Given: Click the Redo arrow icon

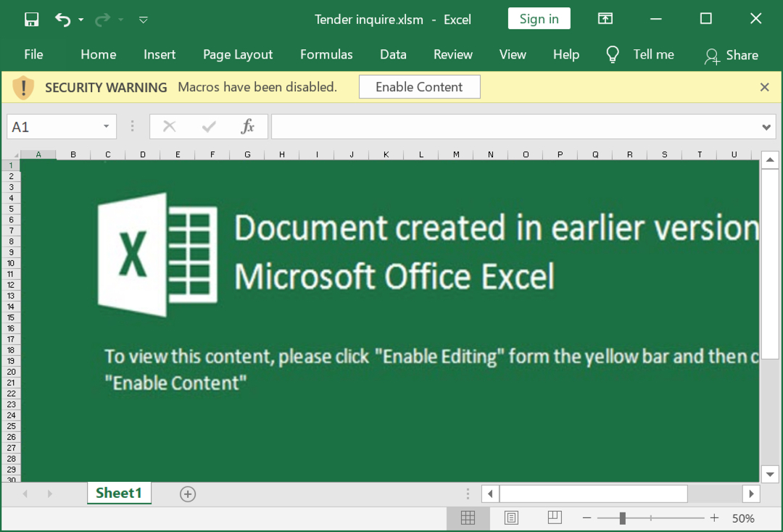Looking at the screenshot, I should coord(102,20).
